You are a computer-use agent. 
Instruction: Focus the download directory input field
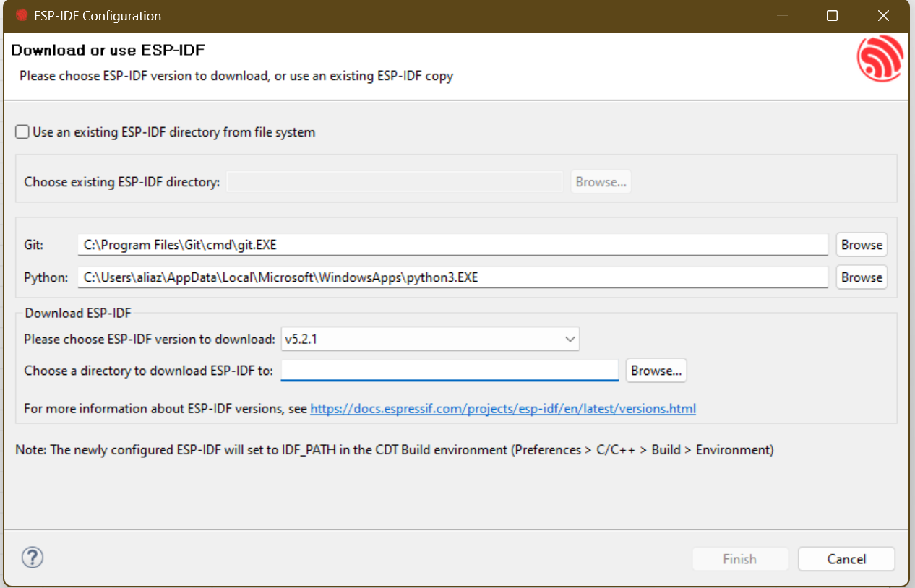[x=450, y=371]
